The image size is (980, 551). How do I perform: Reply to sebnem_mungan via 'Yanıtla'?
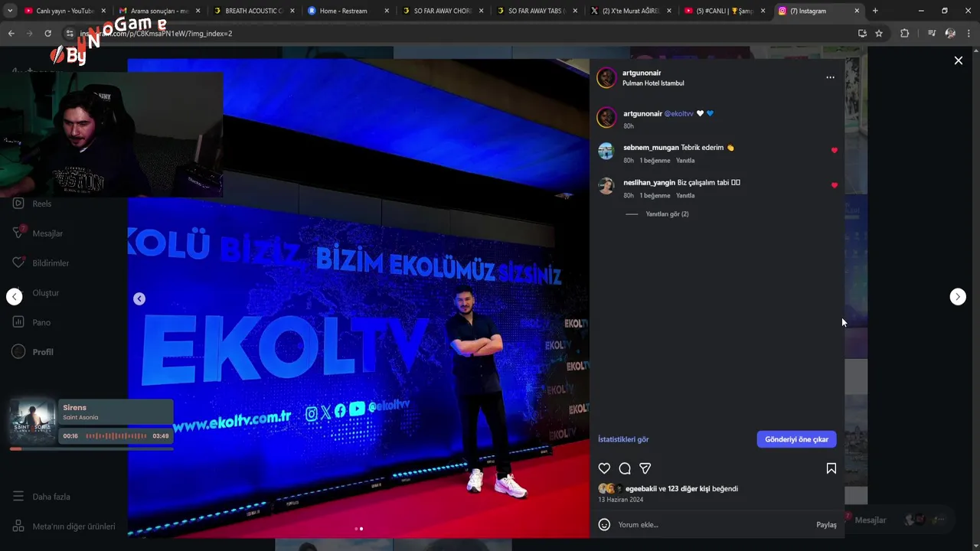(685, 161)
